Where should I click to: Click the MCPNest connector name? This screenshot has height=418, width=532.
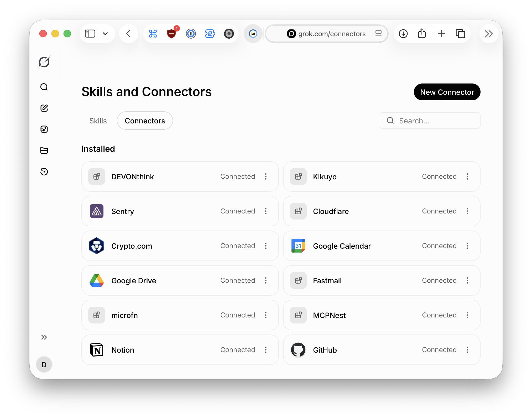coord(329,315)
